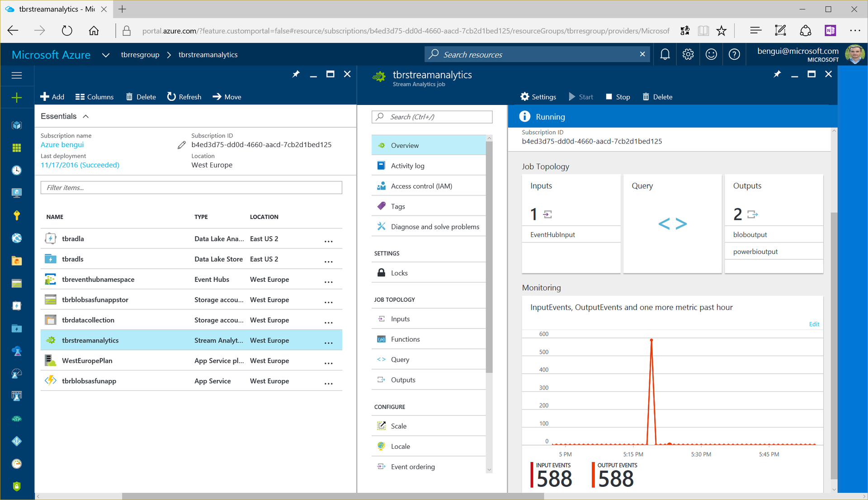Click the horizontal scrollbar at page bottom

click(x=333, y=496)
